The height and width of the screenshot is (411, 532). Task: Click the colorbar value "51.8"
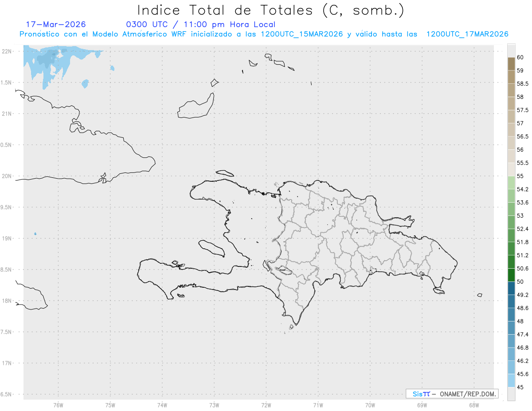522,242
